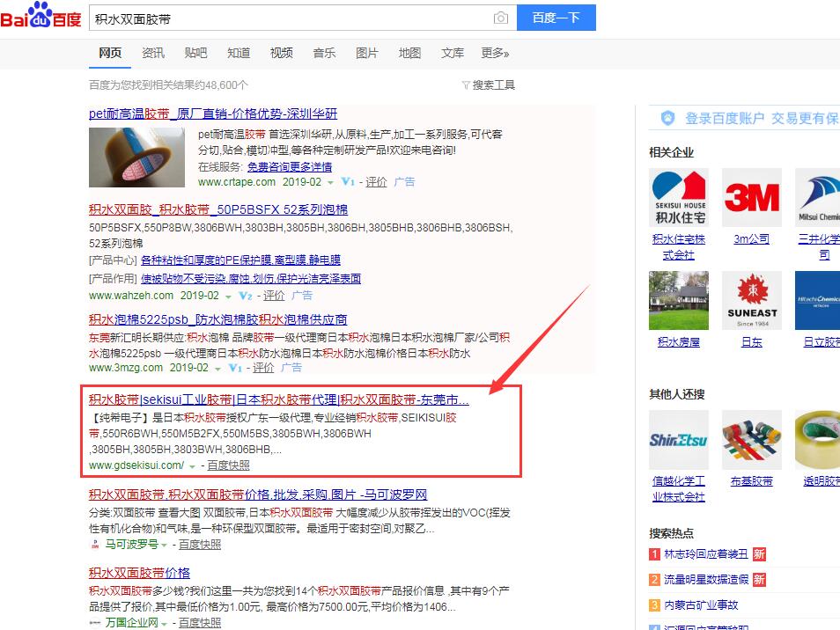The width and height of the screenshot is (840, 630).
Task: Open the 搜索工具 filter tool
Action: [489, 85]
